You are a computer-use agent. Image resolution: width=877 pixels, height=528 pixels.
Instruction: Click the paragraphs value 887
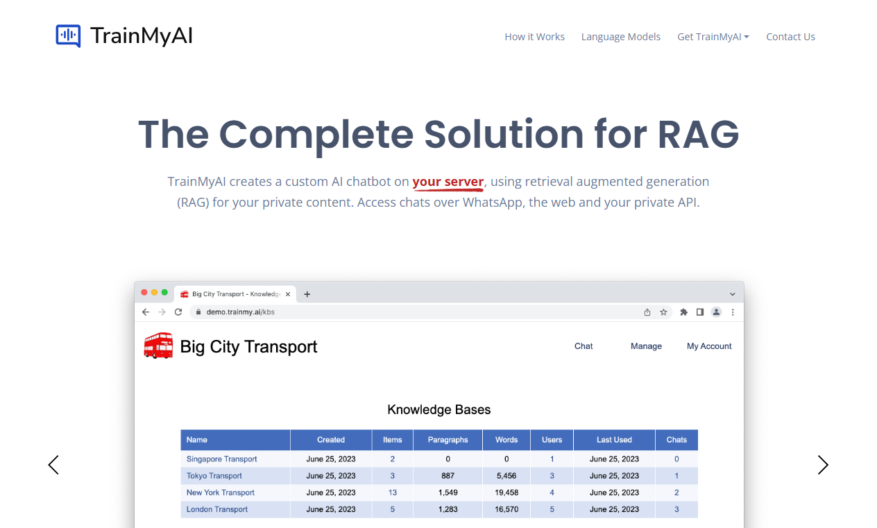pos(448,476)
